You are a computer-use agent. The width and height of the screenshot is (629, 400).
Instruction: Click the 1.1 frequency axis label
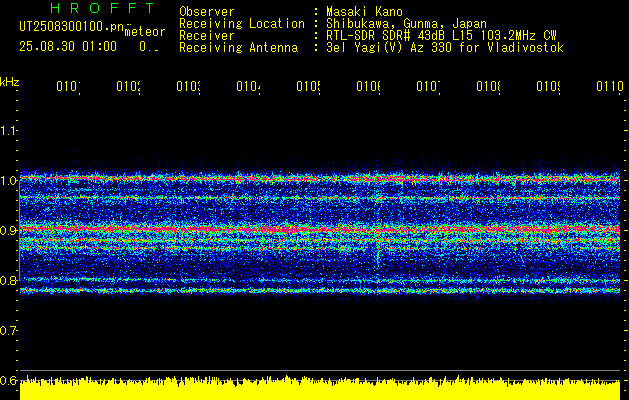point(8,130)
